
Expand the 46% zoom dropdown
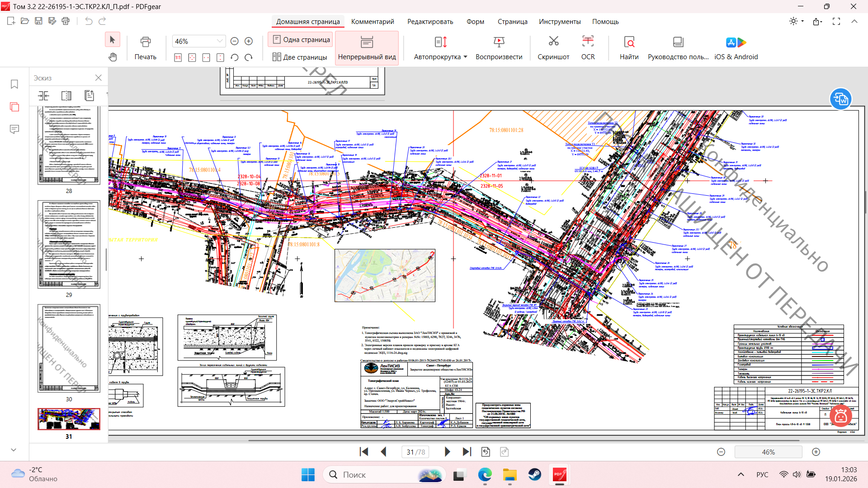[x=220, y=41]
